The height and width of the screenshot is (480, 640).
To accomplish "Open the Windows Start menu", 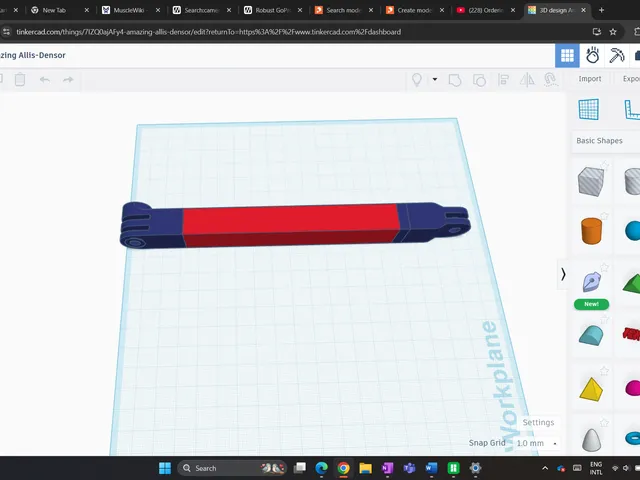I will pos(165,468).
